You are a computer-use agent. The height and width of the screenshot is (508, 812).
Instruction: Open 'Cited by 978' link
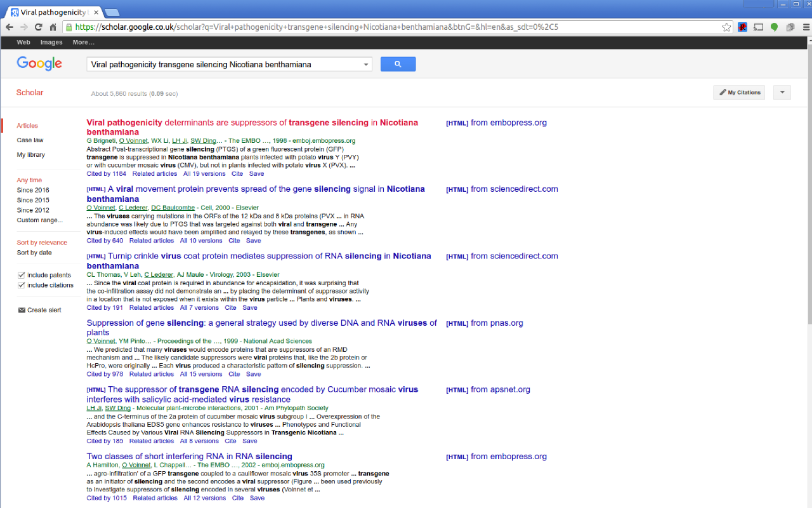[x=105, y=374]
